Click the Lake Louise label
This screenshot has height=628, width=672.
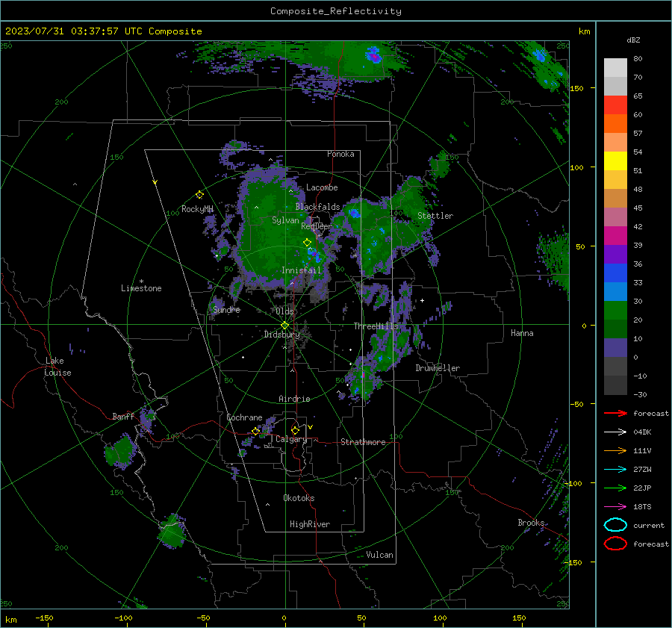click(x=57, y=367)
